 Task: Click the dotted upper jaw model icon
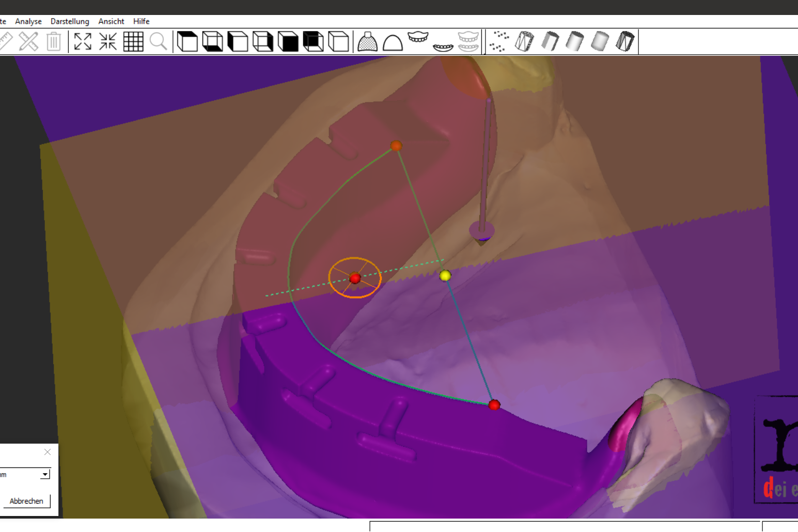367,41
